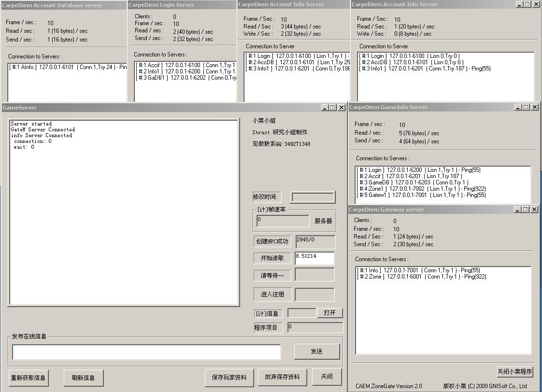Select the field showing 8.51214
The image size is (542, 392).
pos(314,258)
